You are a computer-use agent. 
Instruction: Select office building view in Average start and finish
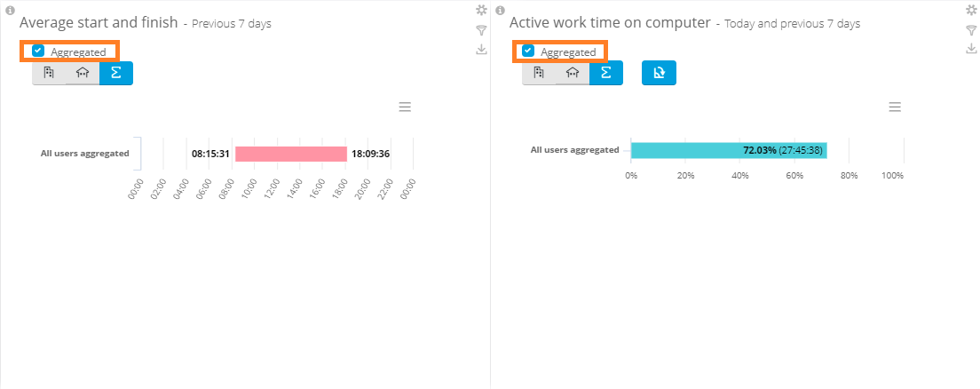coord(49,73)
